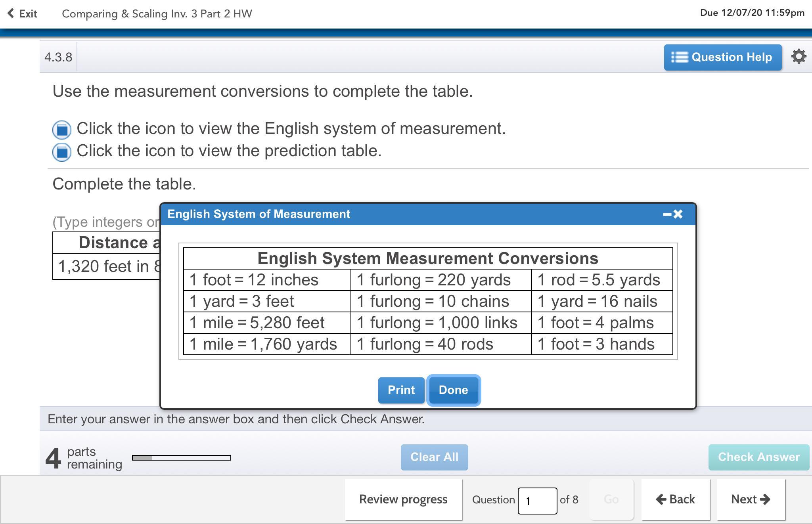Screen dimensions: 812x524
Task: Print the conversion table
Action: pos(401,390)
